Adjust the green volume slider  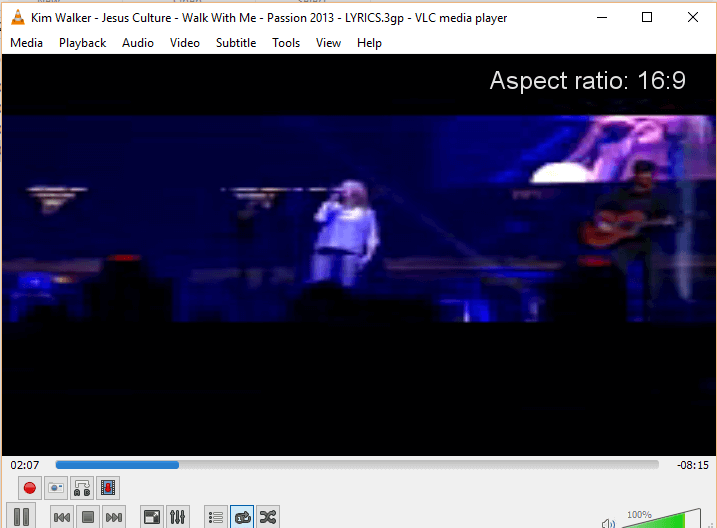(x=661, y=519)
